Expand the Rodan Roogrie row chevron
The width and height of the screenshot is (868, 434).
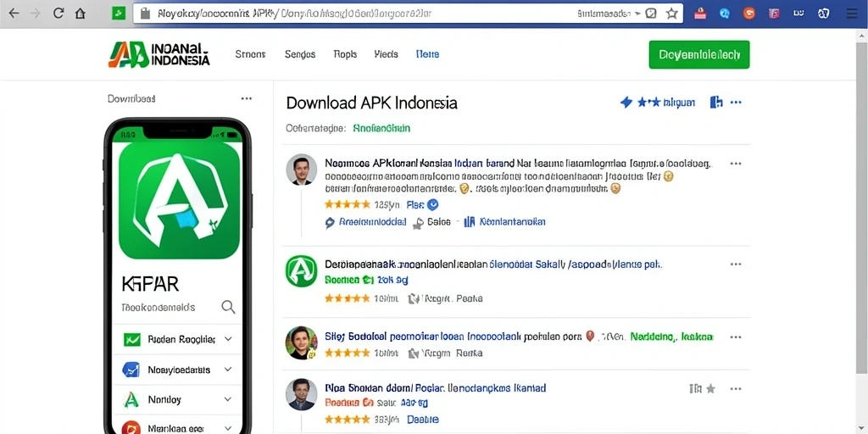[x=228, y=339]
